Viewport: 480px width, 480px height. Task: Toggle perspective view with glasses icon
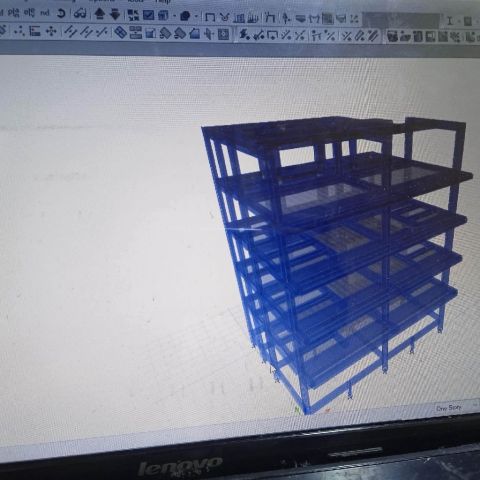[80, 14]
